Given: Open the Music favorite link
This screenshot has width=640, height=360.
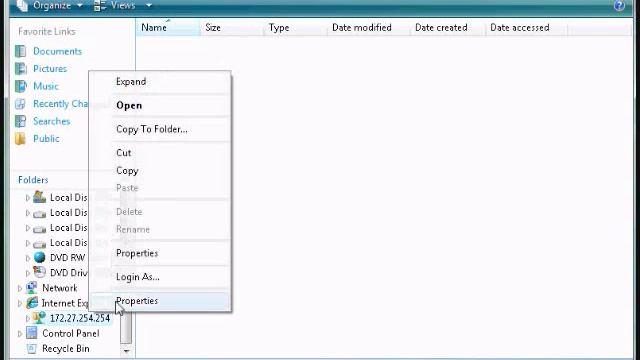Looking at the screenshot, I should tap(46, 86).
